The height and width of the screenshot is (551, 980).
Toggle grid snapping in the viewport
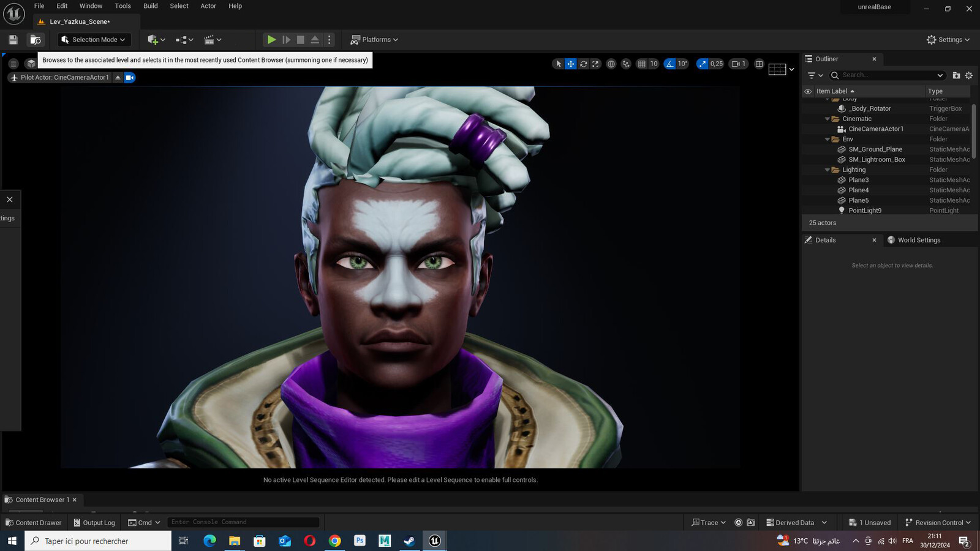(x=641, y=64)
